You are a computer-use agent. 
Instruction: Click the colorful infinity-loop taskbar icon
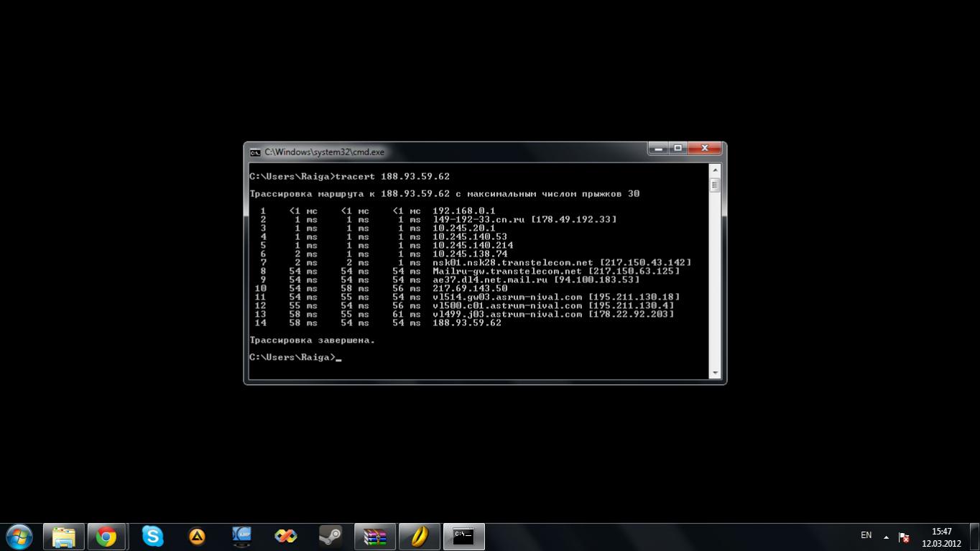tap(286, 537)
